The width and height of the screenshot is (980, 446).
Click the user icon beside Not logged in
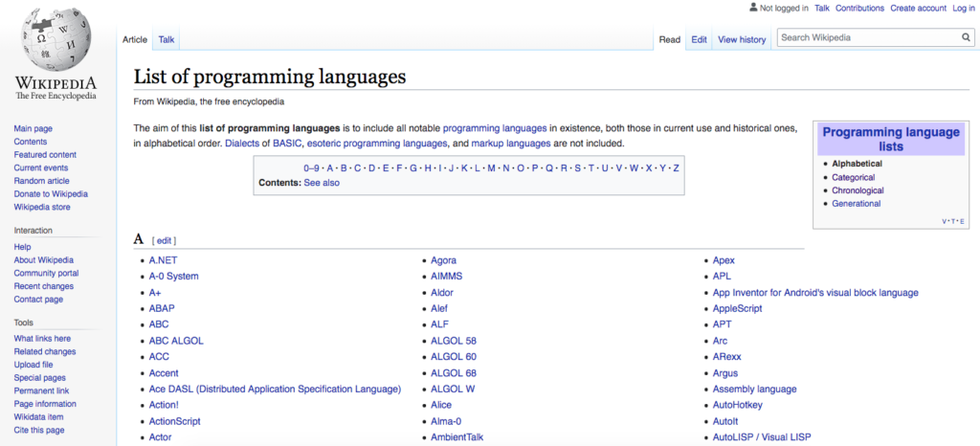click(752, 8)
